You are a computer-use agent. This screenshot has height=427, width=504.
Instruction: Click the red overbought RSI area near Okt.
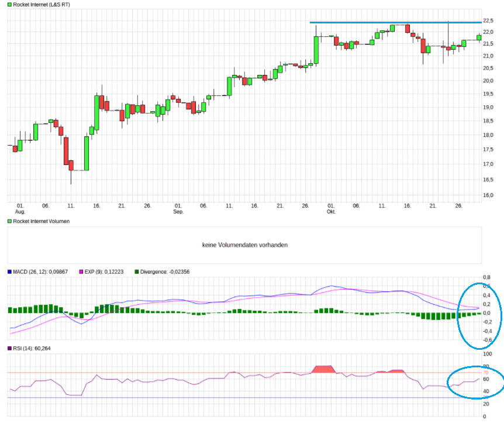324,369
